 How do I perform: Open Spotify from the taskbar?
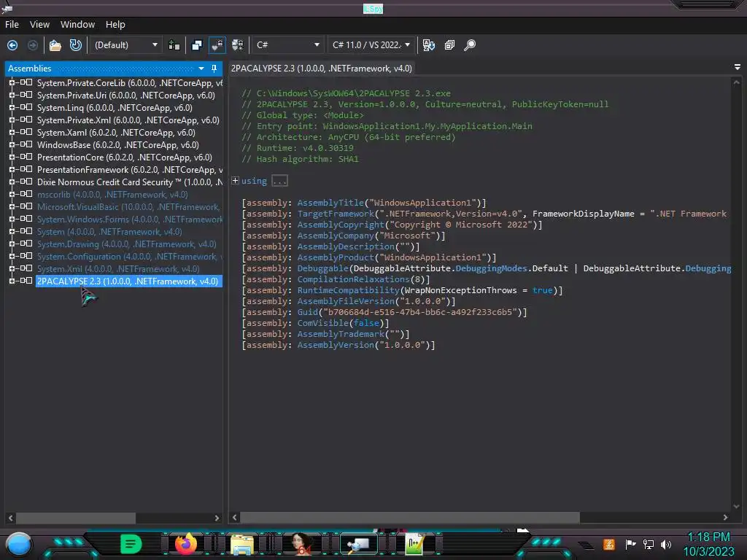(131, 544)
